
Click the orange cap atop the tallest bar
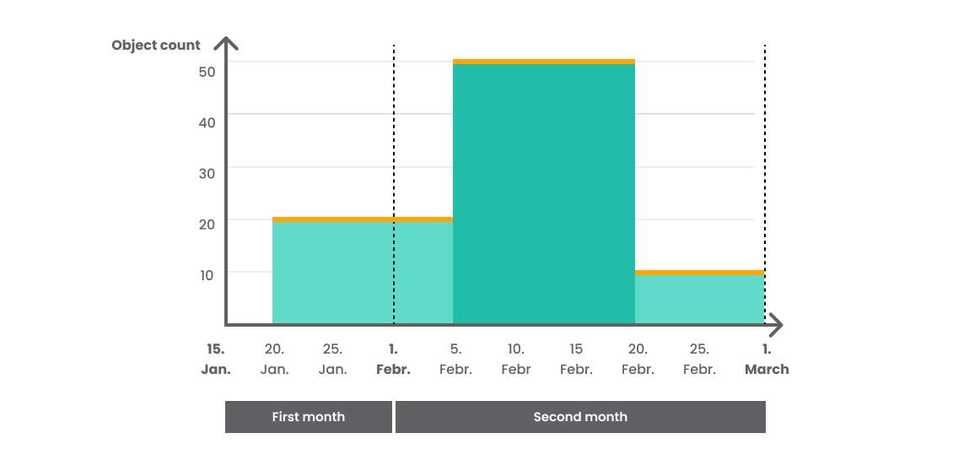point(544,62)
